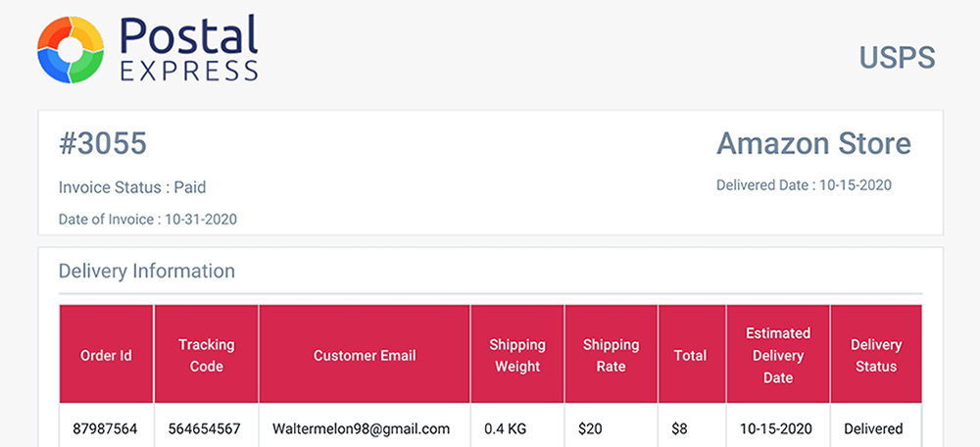Click the Customer Email column header
This screenshot has height=447, width=980.
click(365, 355)
